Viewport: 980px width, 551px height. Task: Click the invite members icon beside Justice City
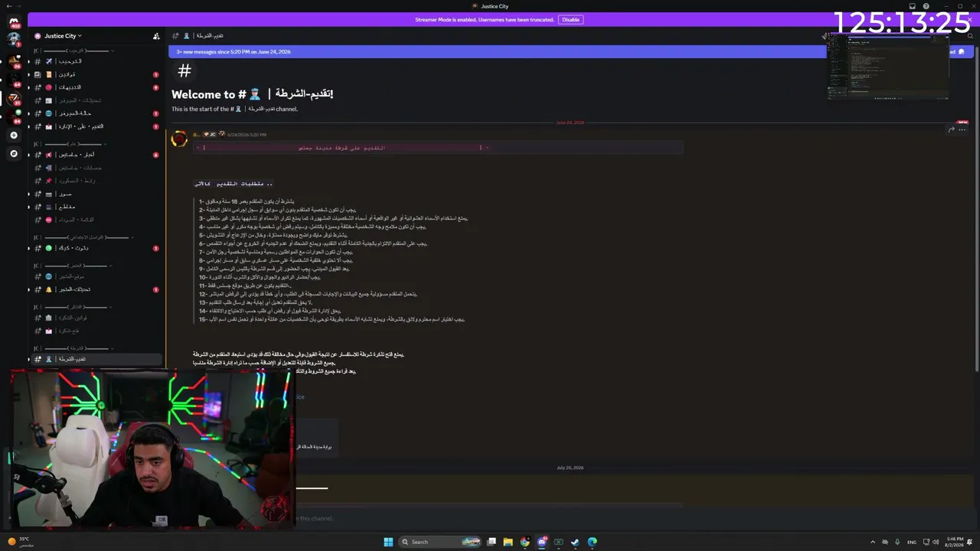[x=156, y=36]
